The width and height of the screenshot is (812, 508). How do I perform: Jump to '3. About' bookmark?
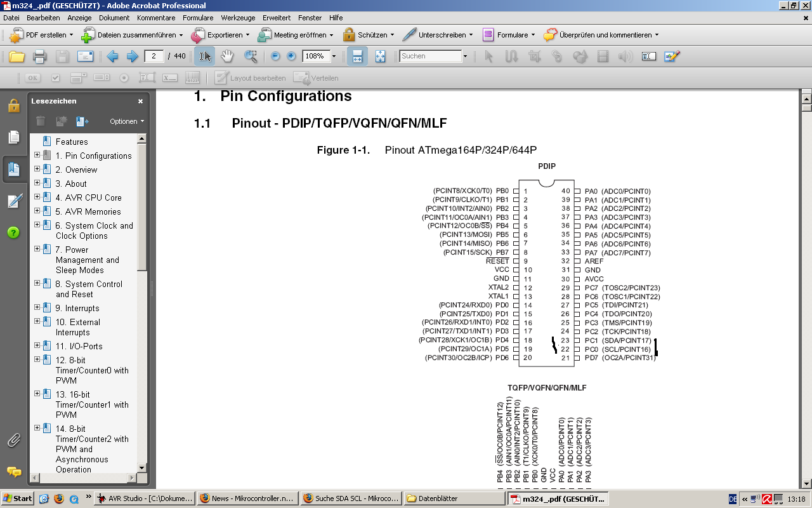tap(71, 184)
